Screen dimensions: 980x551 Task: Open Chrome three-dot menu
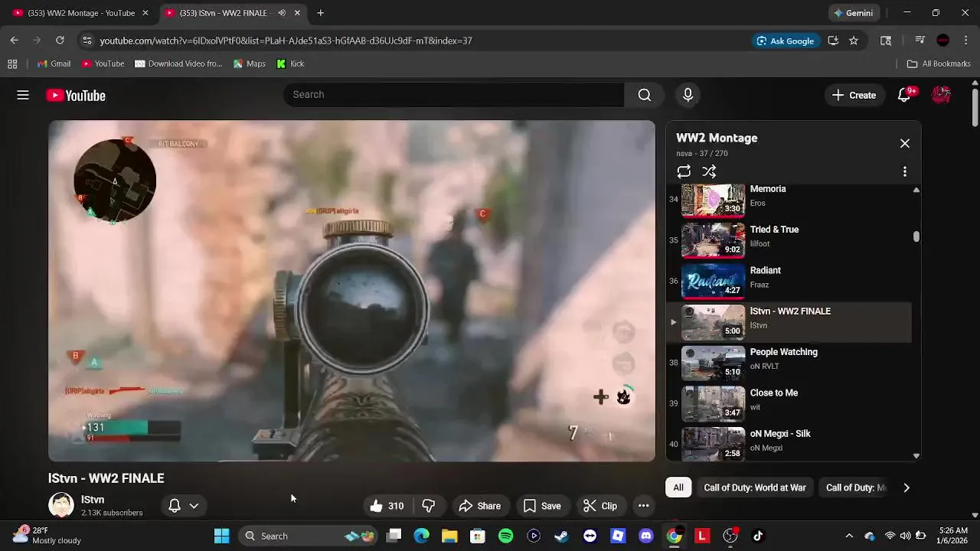point(966,41)
